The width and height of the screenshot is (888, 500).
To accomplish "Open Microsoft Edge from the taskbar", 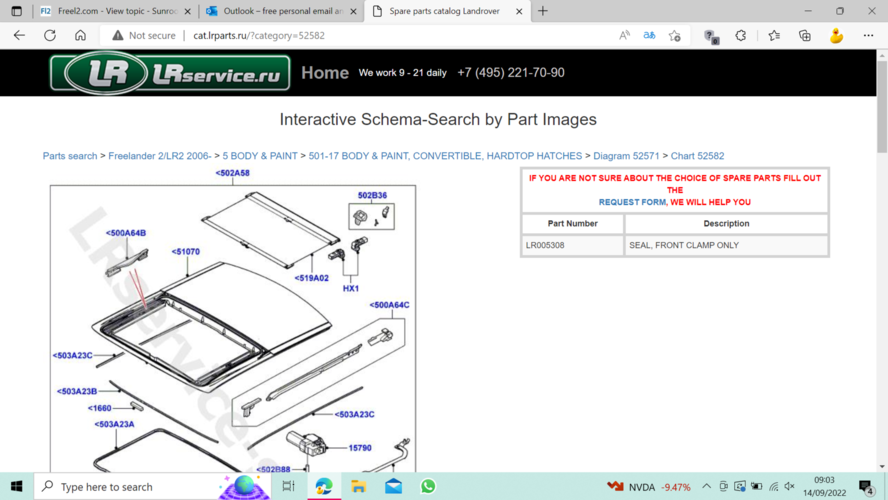I will 324,486.
